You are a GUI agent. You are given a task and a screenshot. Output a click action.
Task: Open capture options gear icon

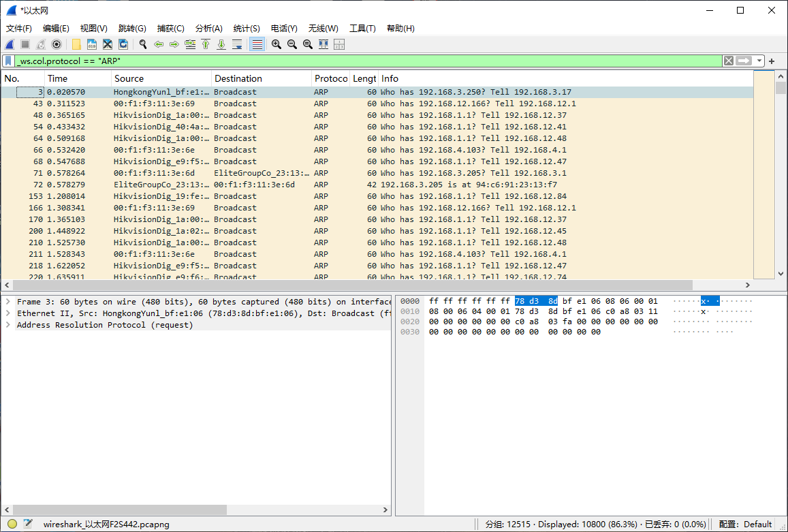pos(57,44)
